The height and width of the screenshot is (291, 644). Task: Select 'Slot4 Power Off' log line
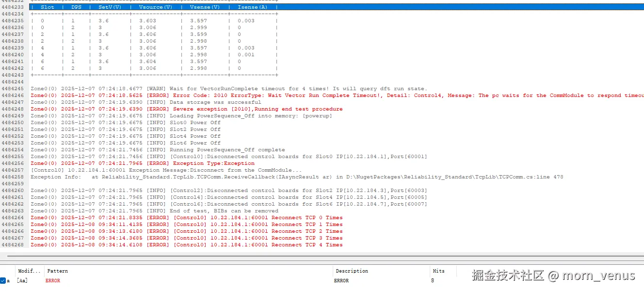click(x=126, y=136)
